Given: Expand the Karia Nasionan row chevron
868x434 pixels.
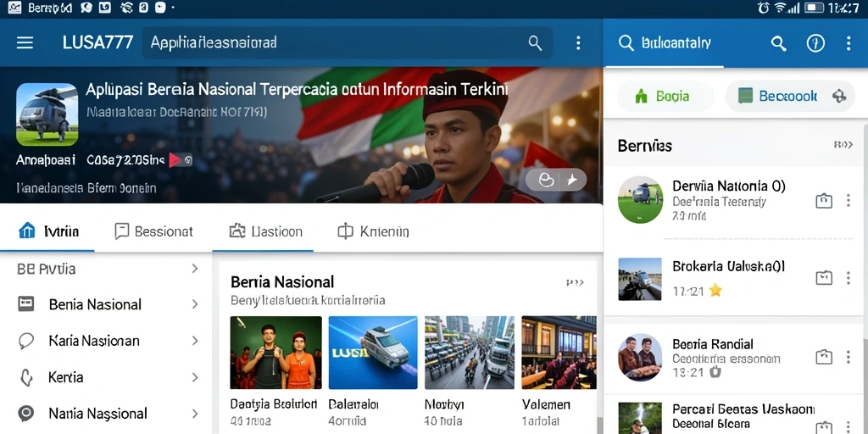Looking at the screenshot, I should click(195, 341).
